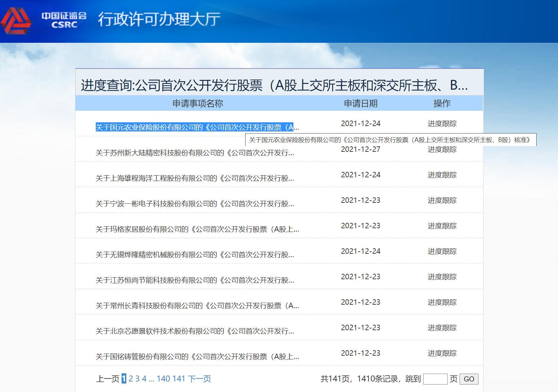
Task: Open the 国铭铸管 application link
Action: [x=197, y=357]
